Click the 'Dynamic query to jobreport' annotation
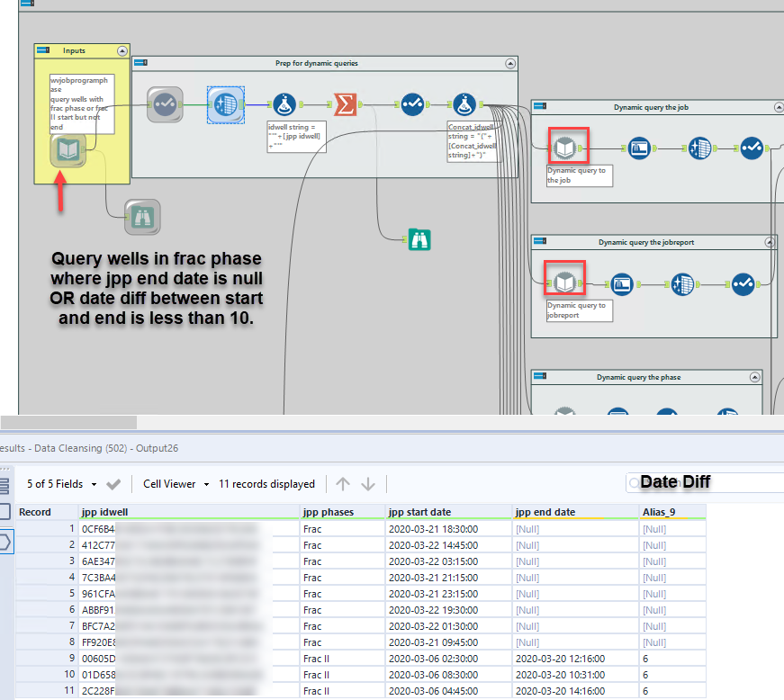The width and height of the screenshot is (784, 700). coord(580,310)
